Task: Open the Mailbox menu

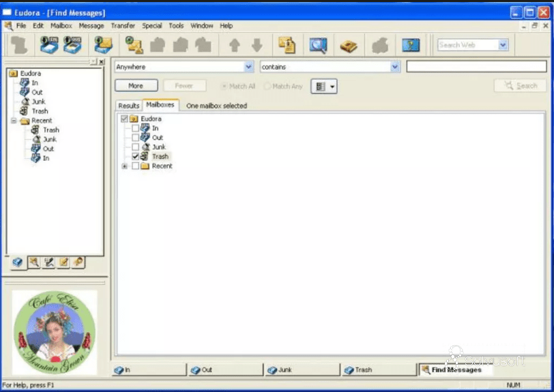Action: pyautogui.click(x=61, y=26)
